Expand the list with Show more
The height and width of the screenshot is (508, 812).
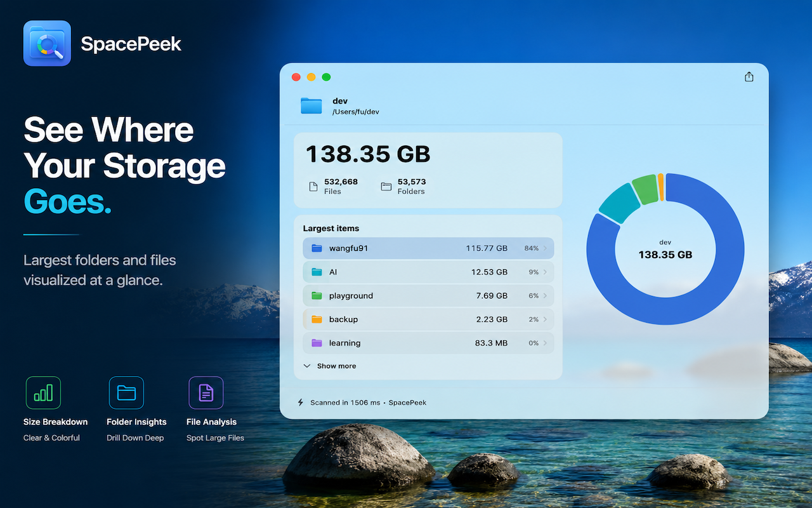330,366
